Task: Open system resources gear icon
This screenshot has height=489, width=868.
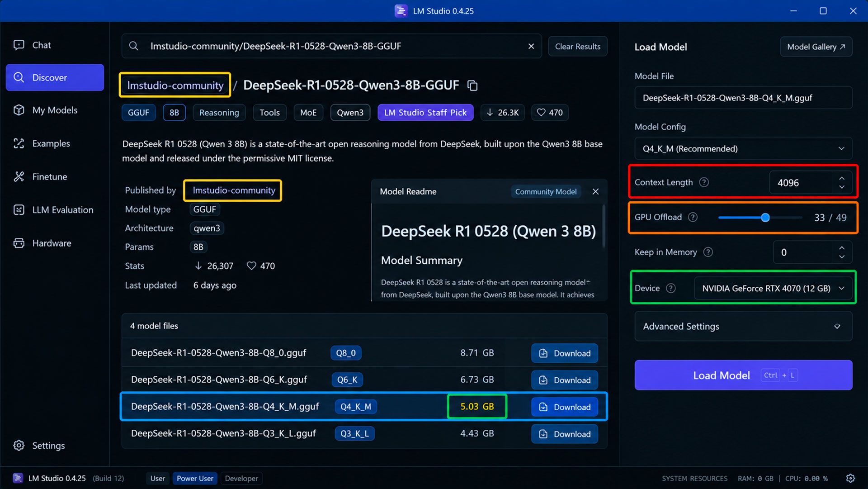Action: [850, 478]
